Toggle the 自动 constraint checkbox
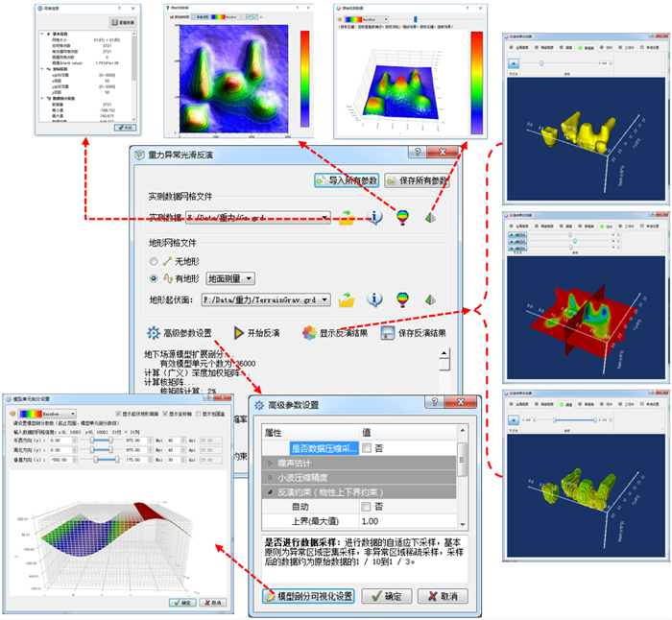 coord(366,506)
